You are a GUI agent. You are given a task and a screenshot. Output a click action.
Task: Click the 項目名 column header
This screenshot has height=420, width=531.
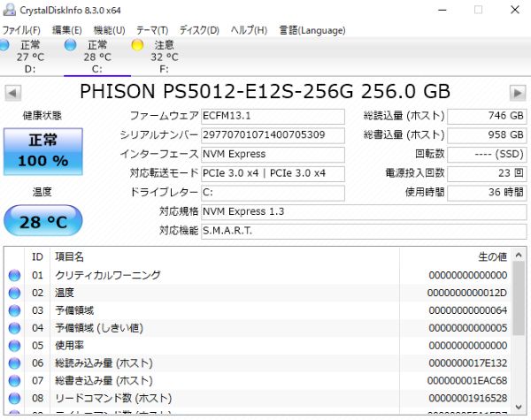pyautogui.click(x=225, y=257)
